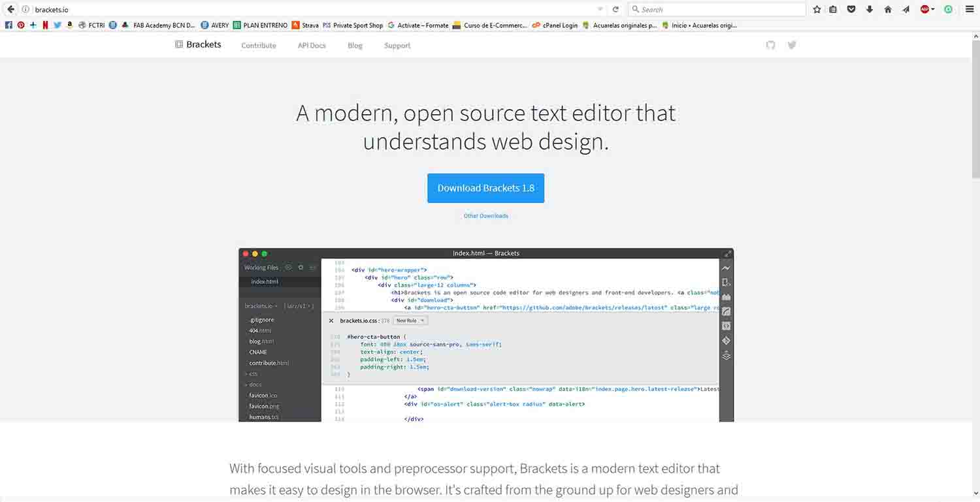Image resolution: width=980 pixels, height=502 pixels.
Task: Click the paper plane toolbar icon
Action: tap(906, 10)
